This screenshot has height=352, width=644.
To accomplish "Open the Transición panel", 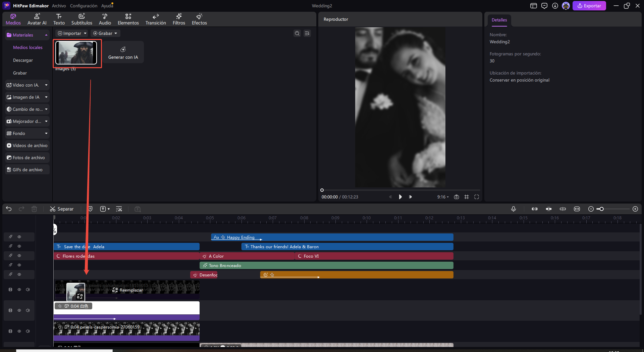I will coord(155,19).
